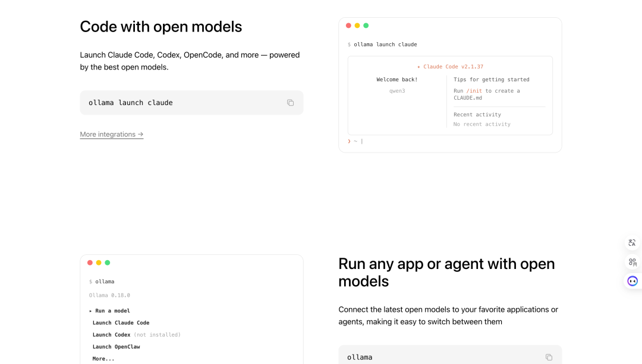642x364 pixels.
Task: Click the red dot in ollama terminal
Action: 90,262
